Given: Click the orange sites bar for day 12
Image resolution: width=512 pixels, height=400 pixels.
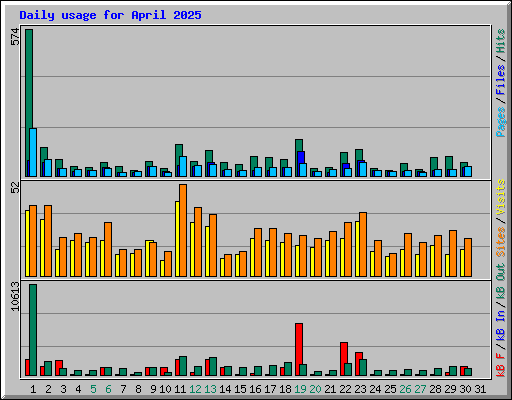Looking at the screenshot, I should [198, 242].
